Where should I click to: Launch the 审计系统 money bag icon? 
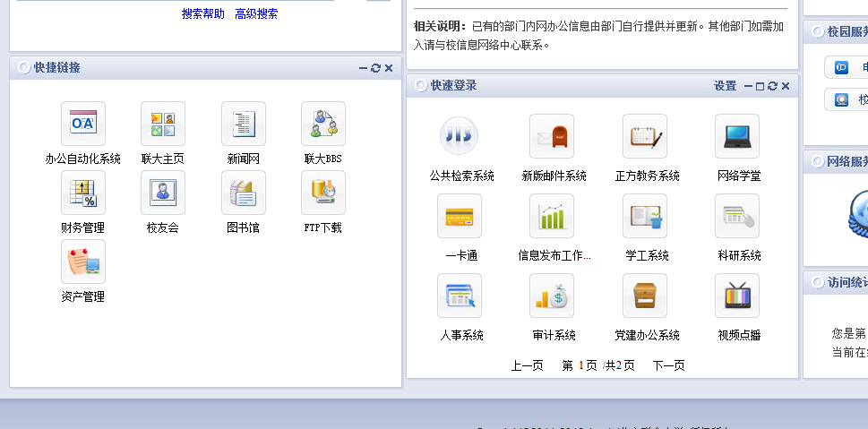(x=552, y=296)
